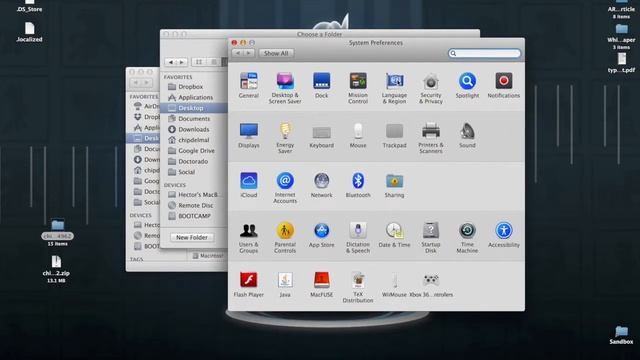Open TeX Distribution preferences
Screen dimensions: 640x360
[x=358, y=287]
